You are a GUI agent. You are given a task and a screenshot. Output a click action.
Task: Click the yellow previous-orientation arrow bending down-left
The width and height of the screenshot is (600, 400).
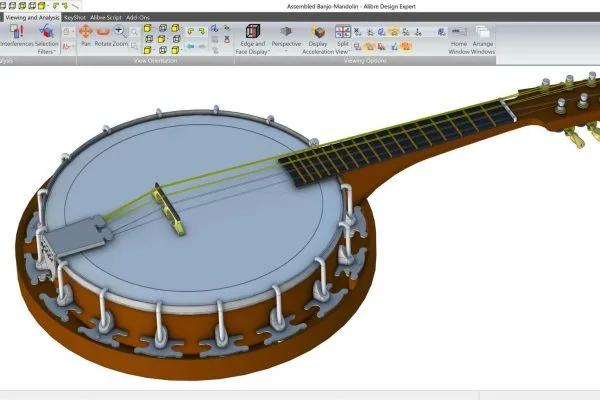[x=191, y=31]
